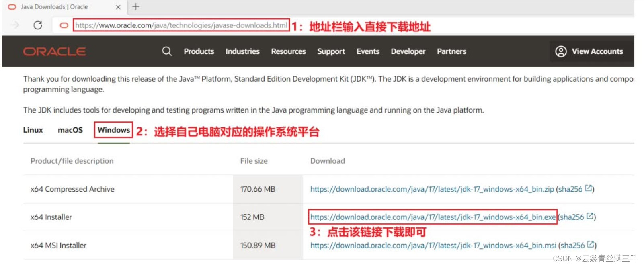Viewport: 644px width, 266px height.
Task: Select the 'x64 MSI Installer' cell
Action: [58, 245]
